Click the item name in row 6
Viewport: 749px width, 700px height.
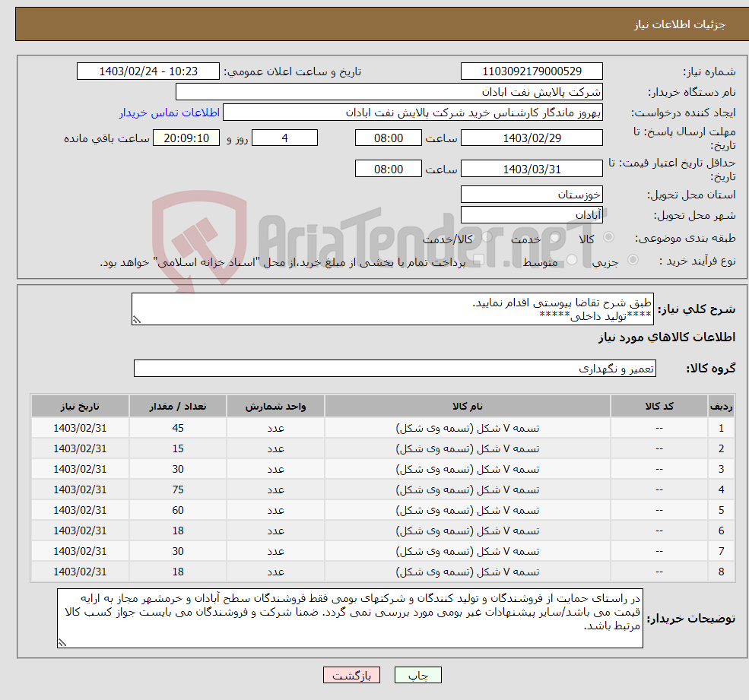click(467, 531)
